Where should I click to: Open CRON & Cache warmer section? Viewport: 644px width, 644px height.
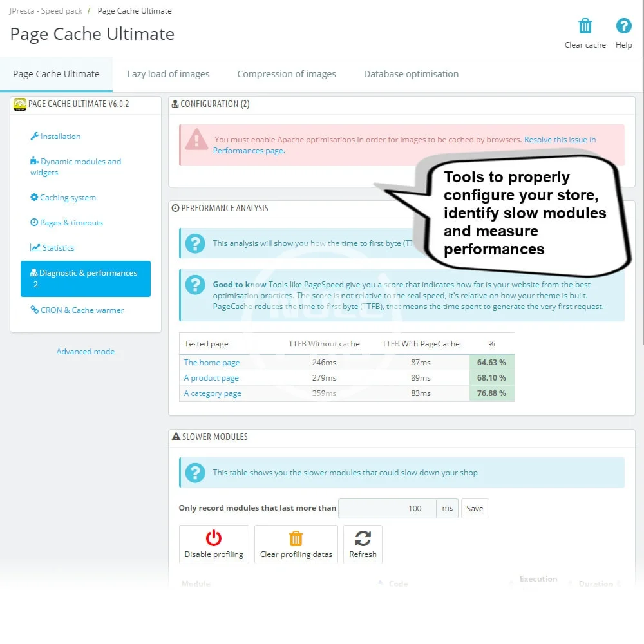click(82, 310)
